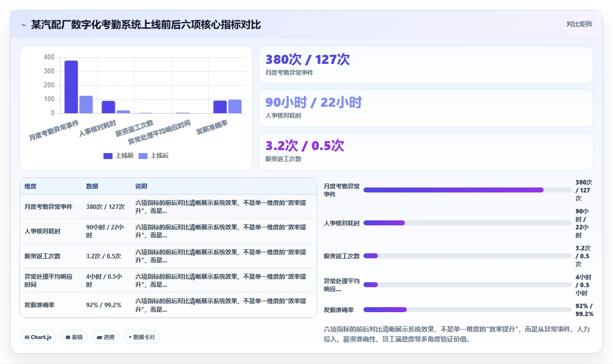Click the 人事核对耗时 progress bar
Viewport: 613px width, 364px height.
click(467, 223)
